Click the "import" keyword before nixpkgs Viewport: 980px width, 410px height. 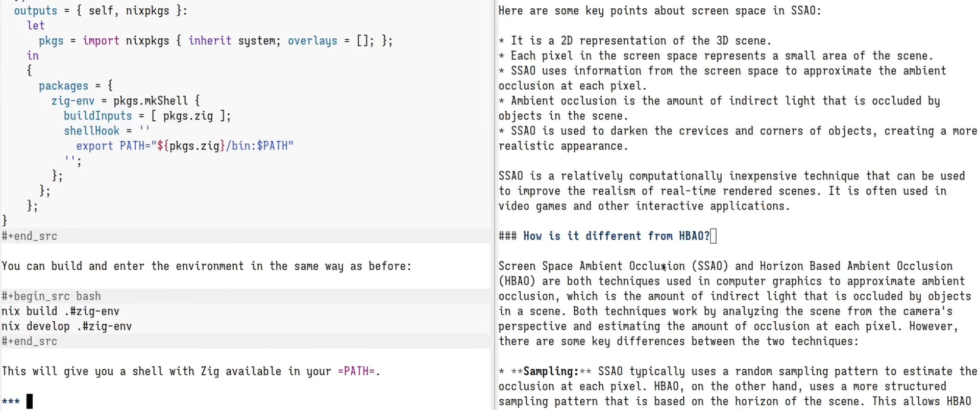click(101, 41)
